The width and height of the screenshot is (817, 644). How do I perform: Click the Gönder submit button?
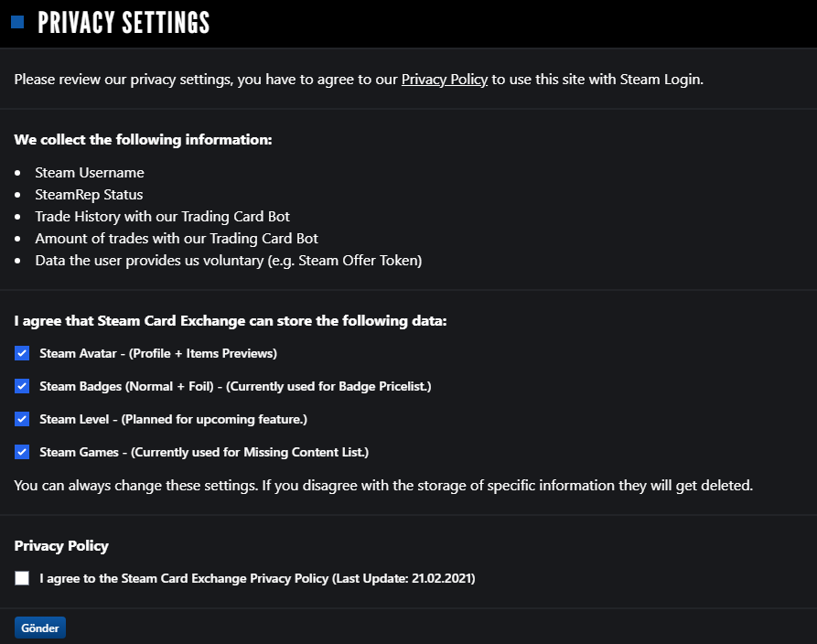[x=40, y=628]
